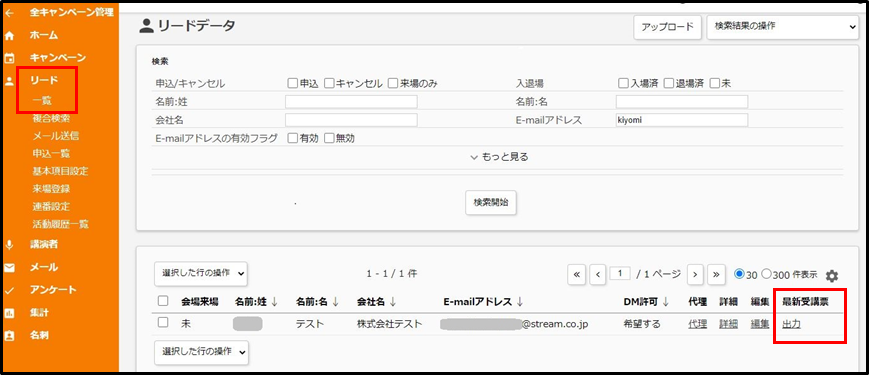Sort by 会社名 using the arrow icon
The image size is (869, 375).
coord(393,302)
